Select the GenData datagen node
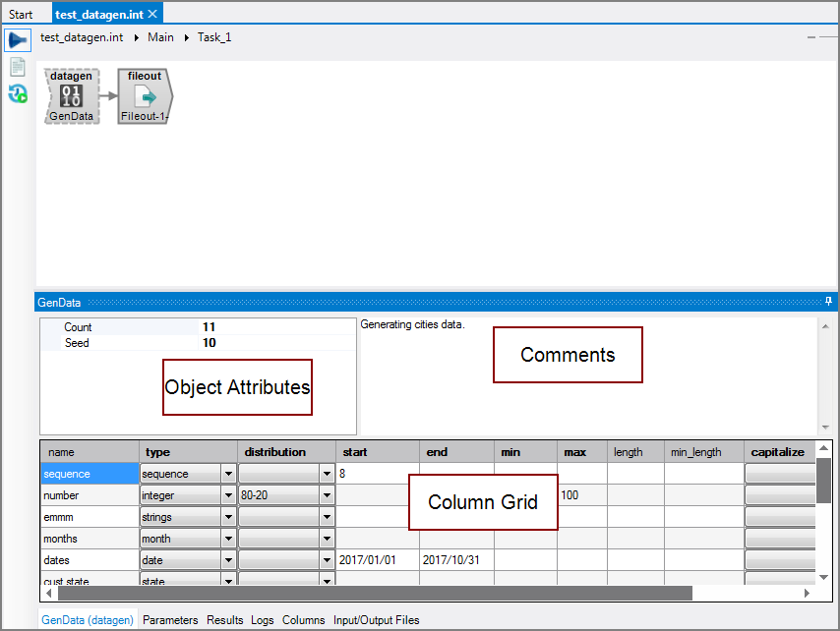Image resolution: width=840 pixels, height=631 pixels. [71, 96]
